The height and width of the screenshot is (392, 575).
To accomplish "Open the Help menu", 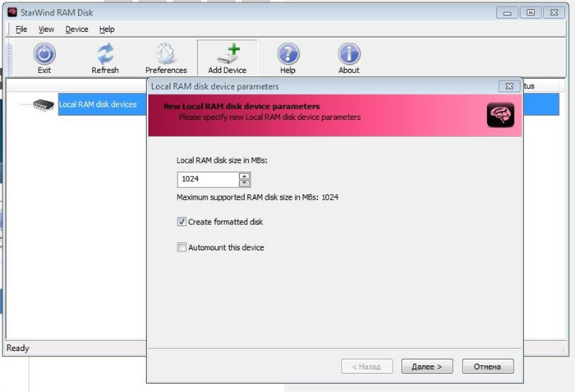I will click(107, 30).
